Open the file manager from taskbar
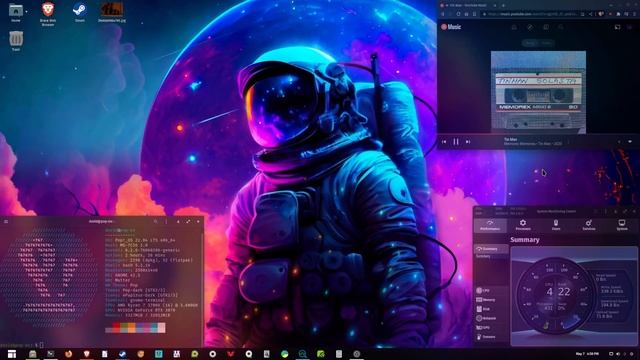This screenshot has width=640, height=360. [x=33, y=354]
